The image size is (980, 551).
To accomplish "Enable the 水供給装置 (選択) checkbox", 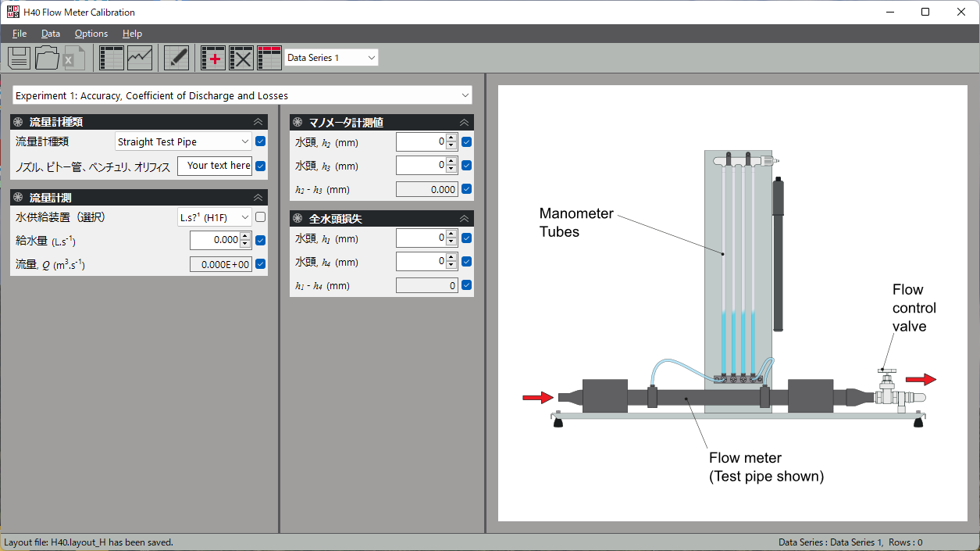I will (261, 217).
